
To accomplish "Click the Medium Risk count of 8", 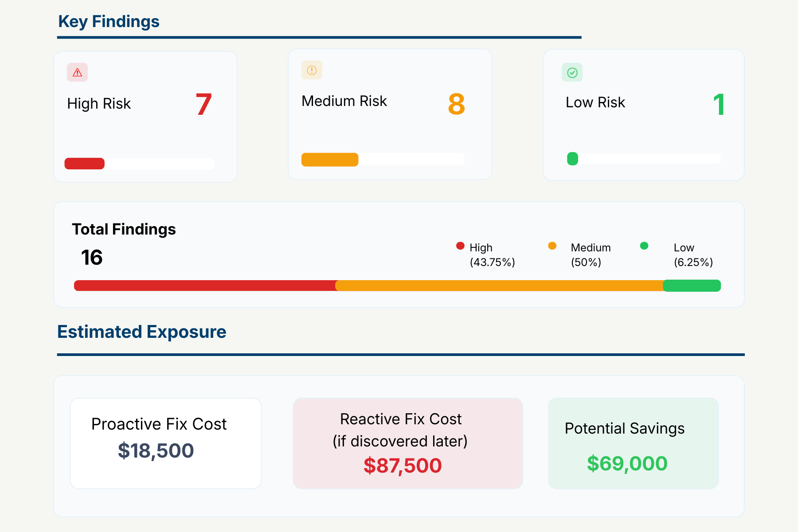I will click(456, 104).
